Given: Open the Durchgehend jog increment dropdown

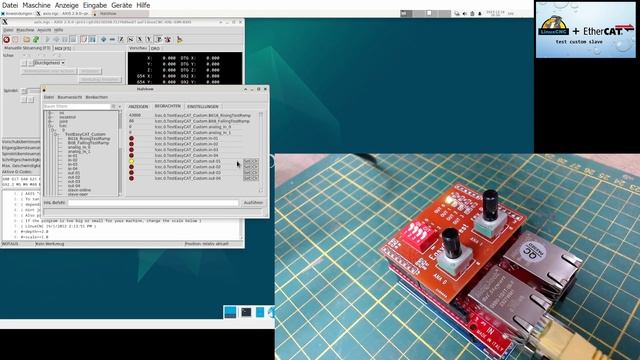Looking at the screenshot, I should (49, 63).
